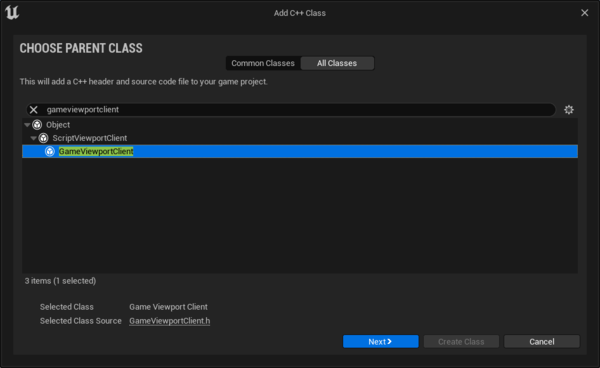Select the highlighted GameViewportClient row
The image size is (600, 368).
(300, 151)
